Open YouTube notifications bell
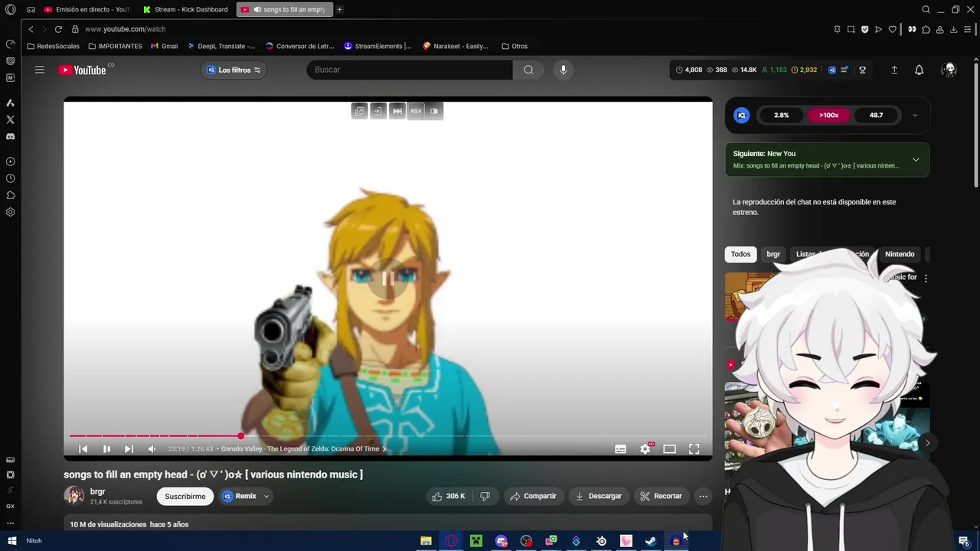 (x=919, y=70)
